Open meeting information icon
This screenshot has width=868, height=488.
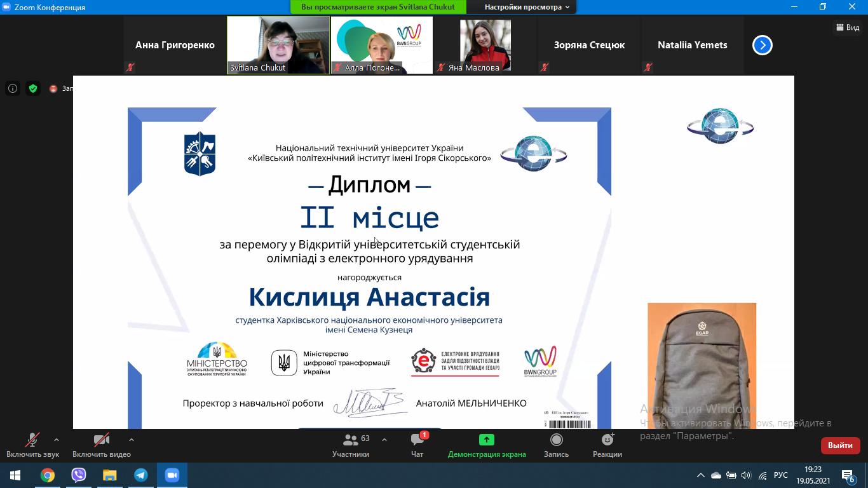(x=13, y=88)
